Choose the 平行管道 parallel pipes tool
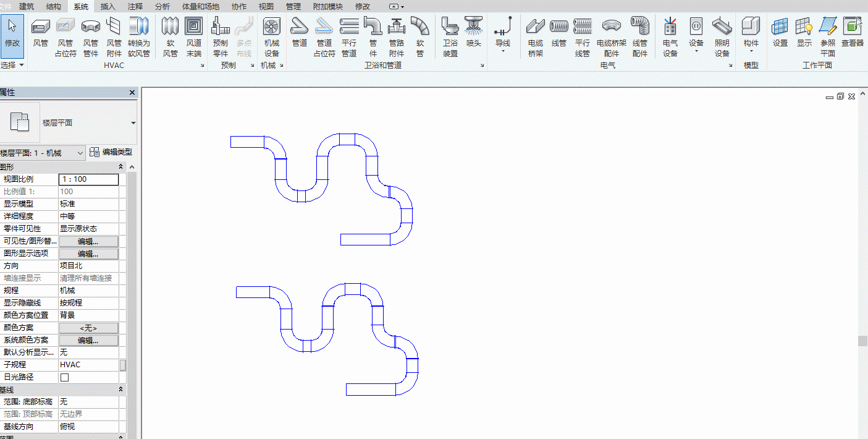The height and width of the screenshot is (439, 868). (349, 36)
